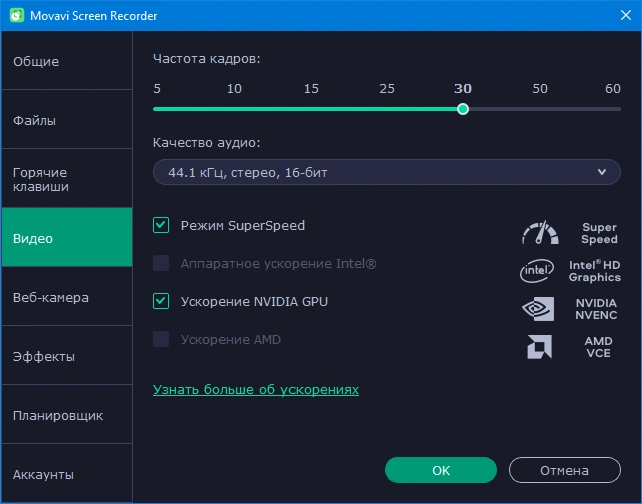Disable the Режим SuperSpeed checkbox
The image size is (642, 504).
click(161, 225)
